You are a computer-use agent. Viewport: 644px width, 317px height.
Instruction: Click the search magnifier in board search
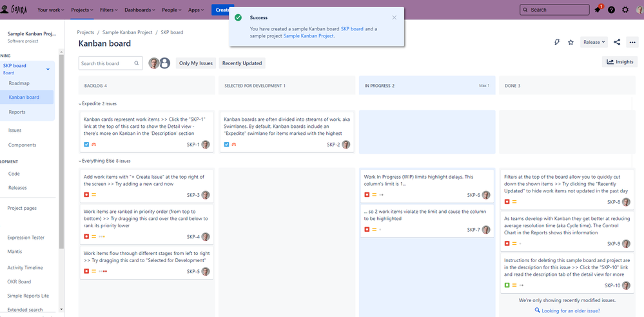click(x=137, y=63)
